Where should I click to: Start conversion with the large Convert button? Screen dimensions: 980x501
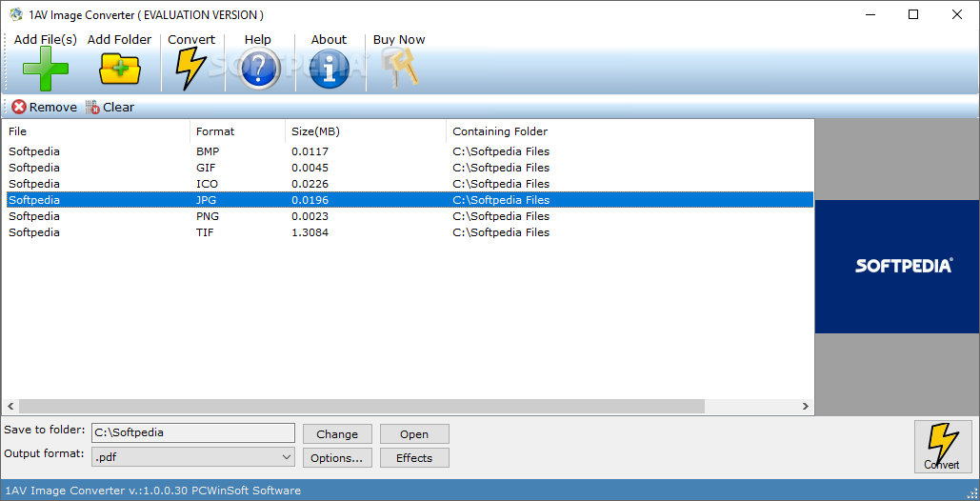click(943, 447)
